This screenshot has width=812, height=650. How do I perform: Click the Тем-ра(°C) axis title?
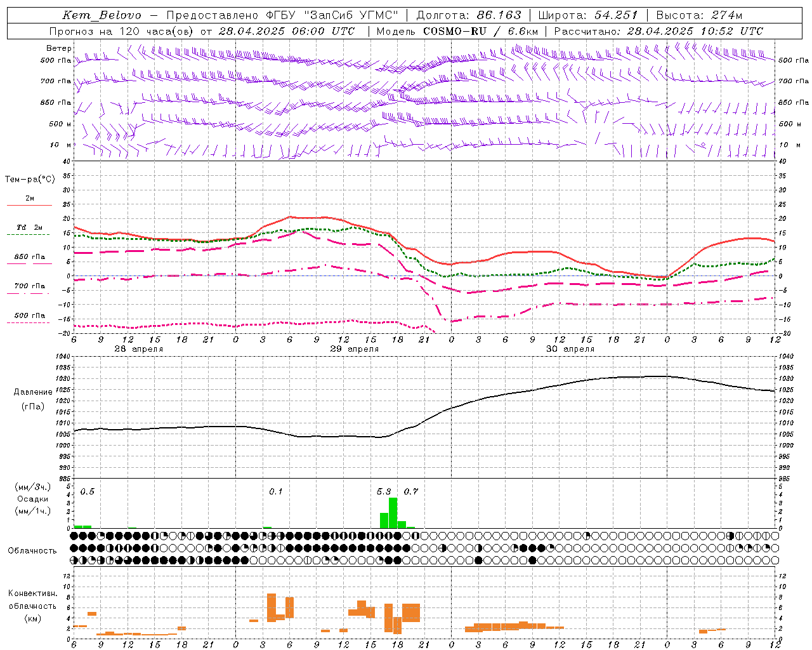tap(30, 180)
